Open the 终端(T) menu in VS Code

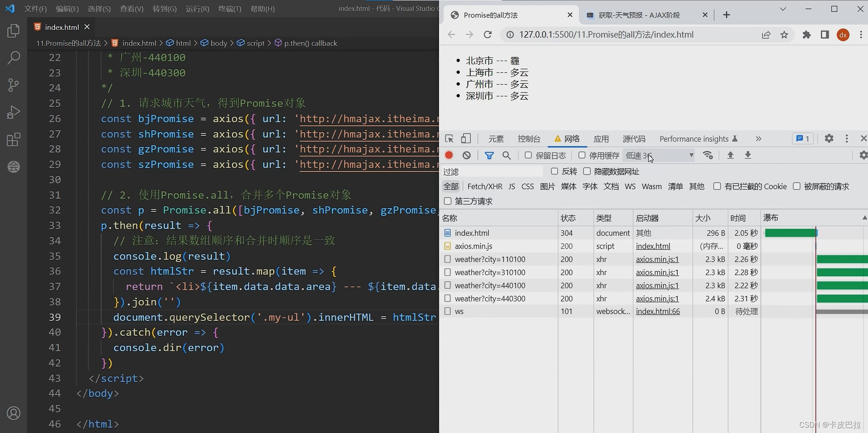pos(230,9)
